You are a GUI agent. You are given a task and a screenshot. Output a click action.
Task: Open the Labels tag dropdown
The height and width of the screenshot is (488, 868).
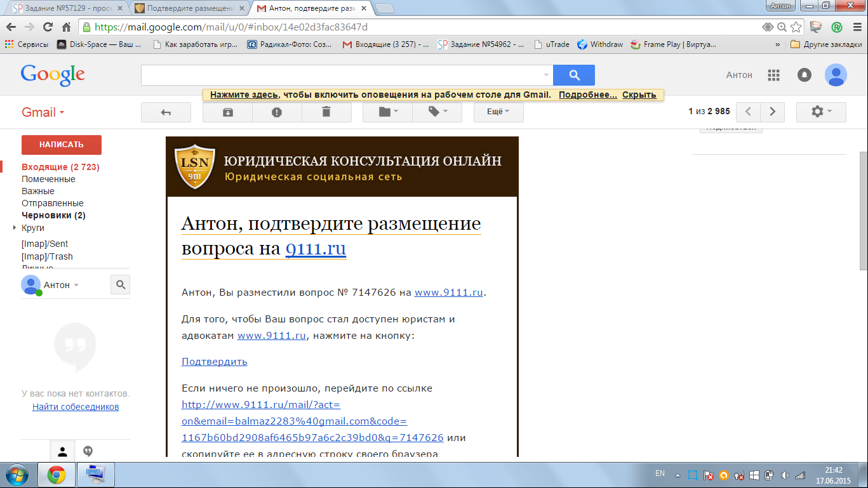[x=437, y=112]
